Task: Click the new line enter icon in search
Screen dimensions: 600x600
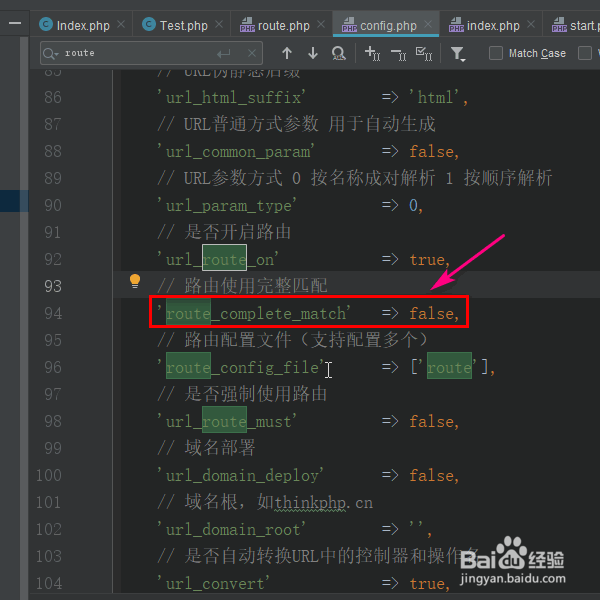Action: 223,54
